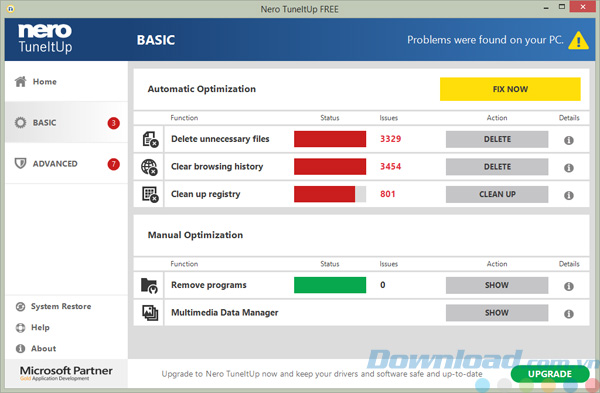Click the yellow warning triangle icon
600x393 pixels.
point(578,40)
